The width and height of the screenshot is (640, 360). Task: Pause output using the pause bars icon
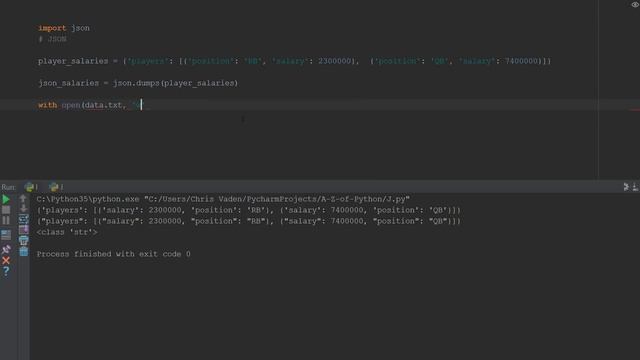pyautogui.click(x=6, y=220)
